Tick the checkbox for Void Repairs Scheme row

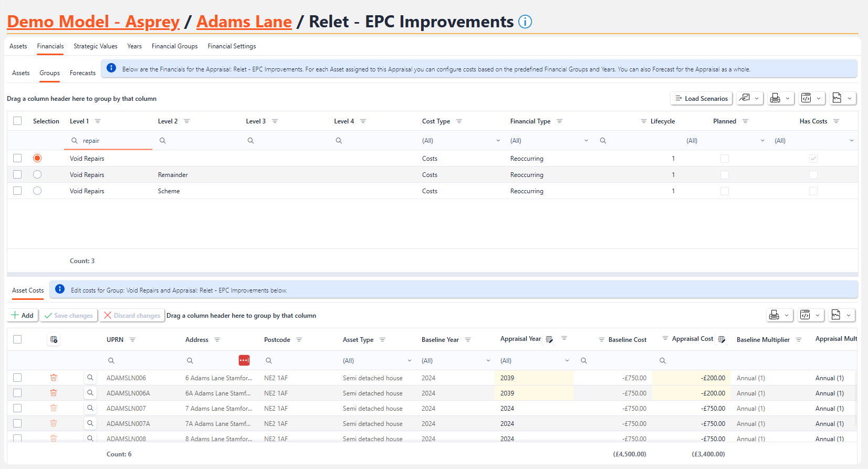17,191
